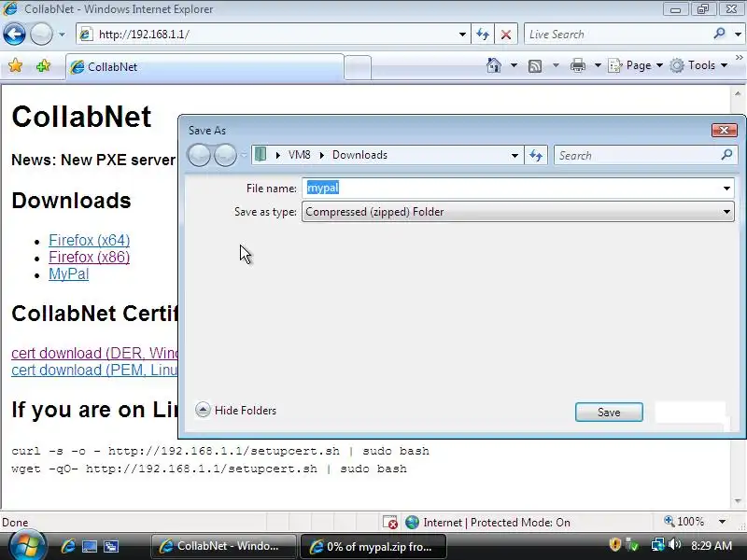Click the 100% zoom level button
Image resolution: width=747 pixels, height=560 pixels.
[684, 522]
